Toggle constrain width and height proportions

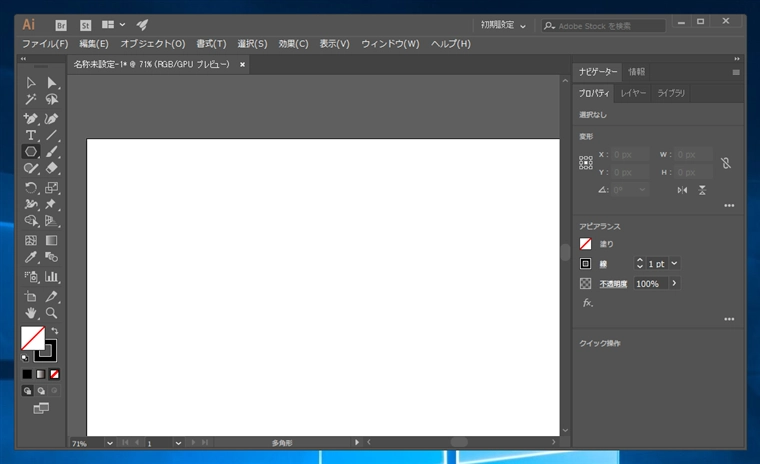click(x=726, y=163)
